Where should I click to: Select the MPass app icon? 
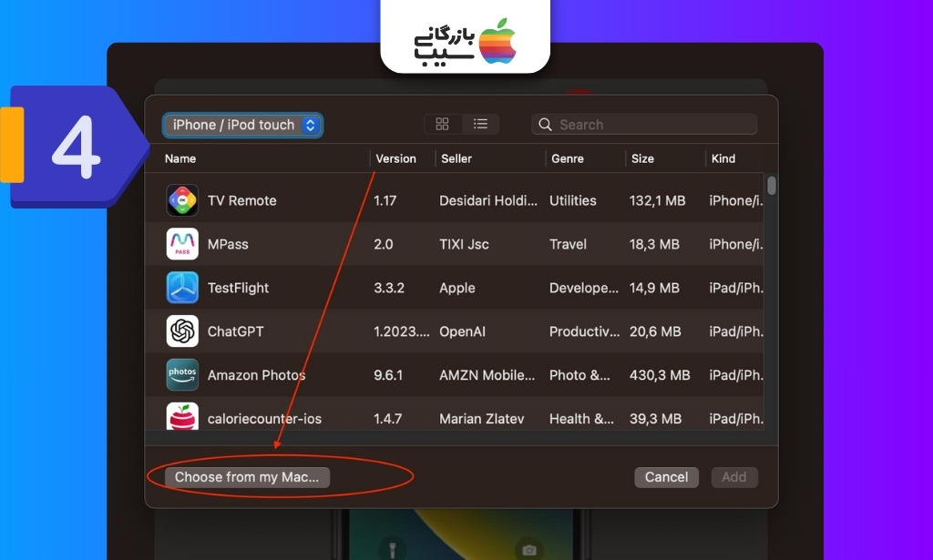[182, 244]
